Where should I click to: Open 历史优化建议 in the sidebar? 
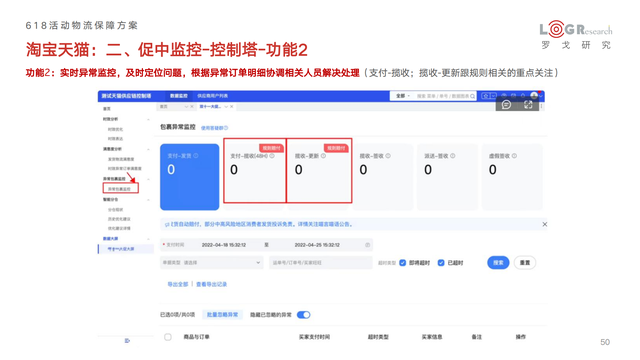click(x=119, y=219)
